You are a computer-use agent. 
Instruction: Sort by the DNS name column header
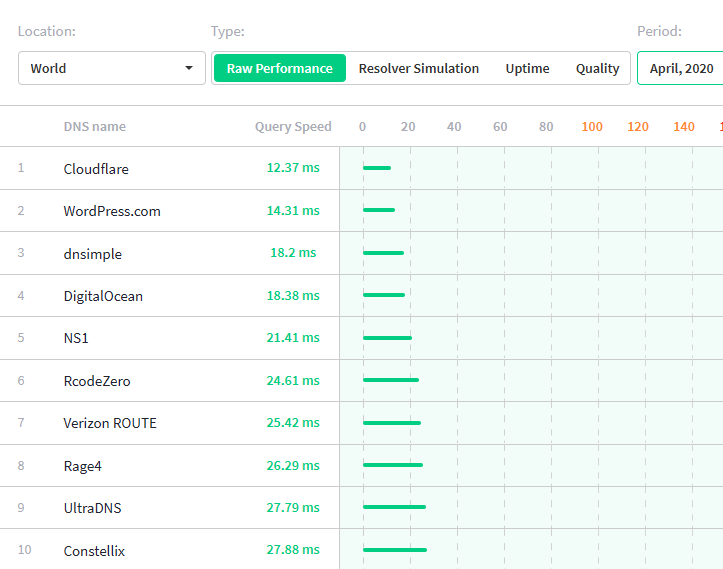pyautogui.click(x=95, y=127)
